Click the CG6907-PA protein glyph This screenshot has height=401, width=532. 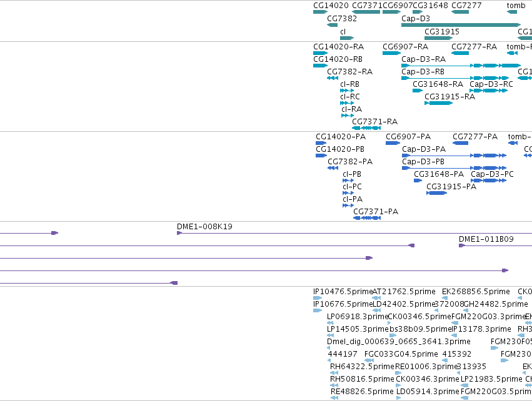point(393,143)
